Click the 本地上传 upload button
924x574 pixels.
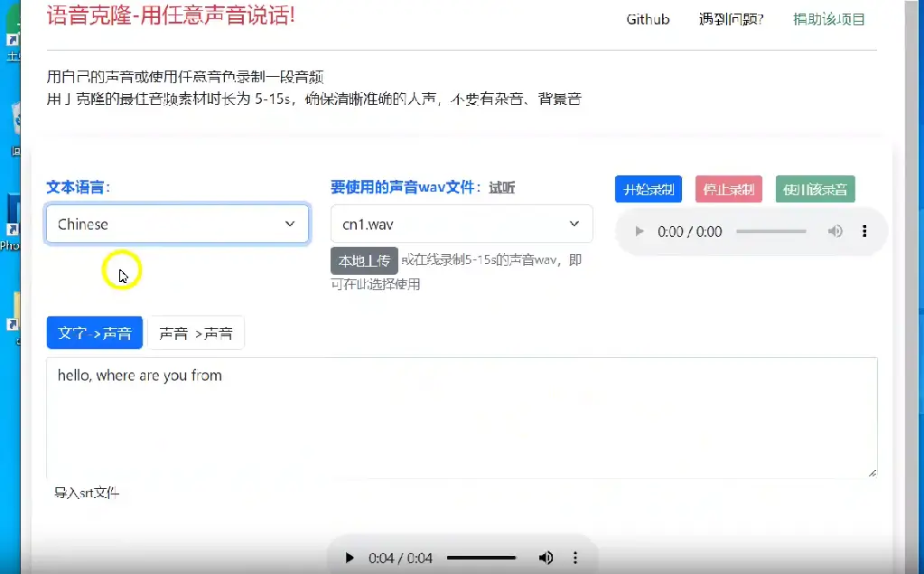point(364,261)
